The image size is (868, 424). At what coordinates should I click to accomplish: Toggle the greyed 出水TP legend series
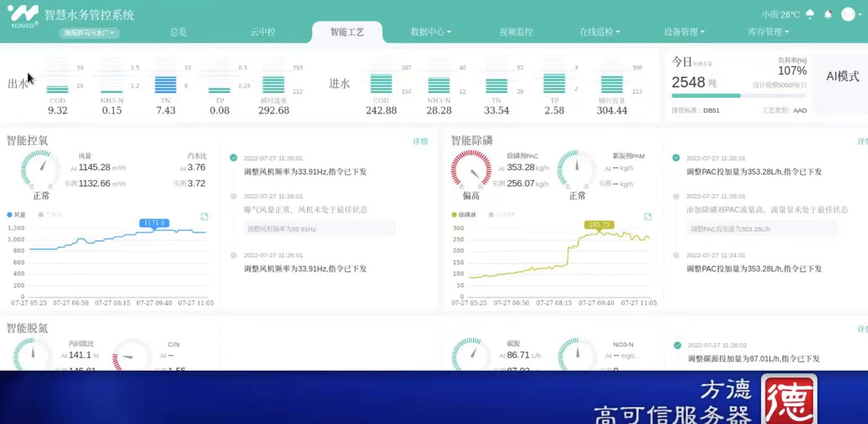(502, 215)
